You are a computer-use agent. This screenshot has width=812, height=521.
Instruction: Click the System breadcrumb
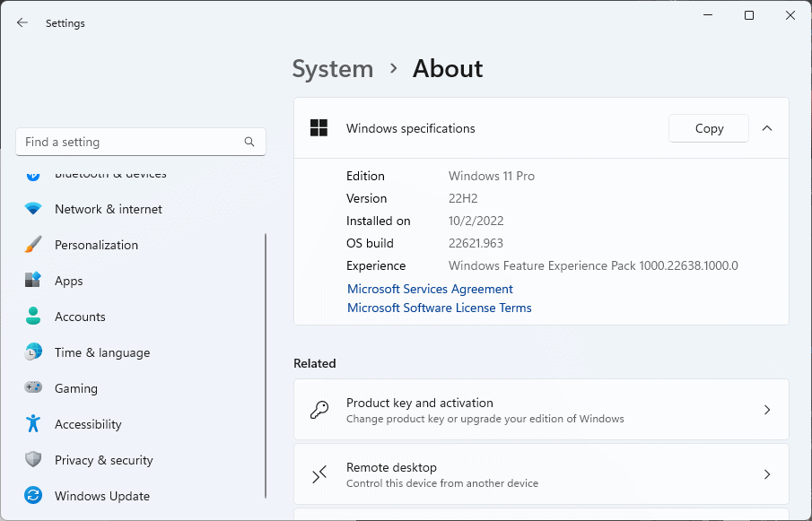pyautogui.click(x=333, y=69)
